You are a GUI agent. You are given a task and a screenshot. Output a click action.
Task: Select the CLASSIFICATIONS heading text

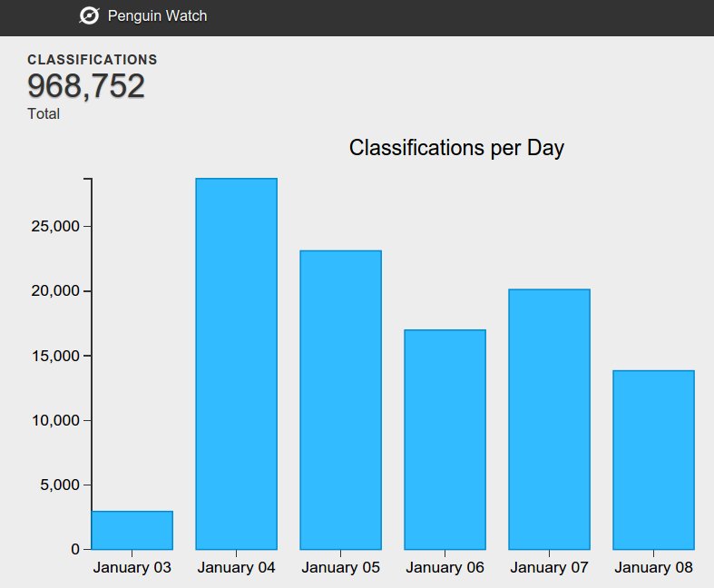tap(93, 60)
